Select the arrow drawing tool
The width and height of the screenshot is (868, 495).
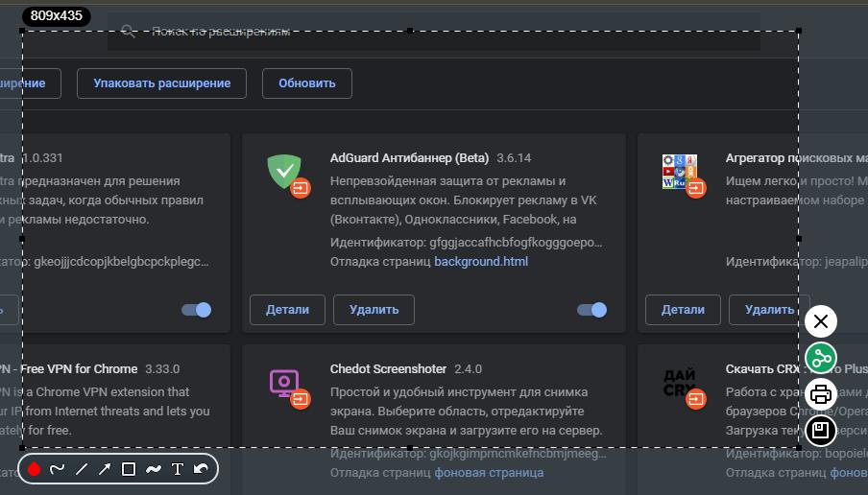point(105,469)
